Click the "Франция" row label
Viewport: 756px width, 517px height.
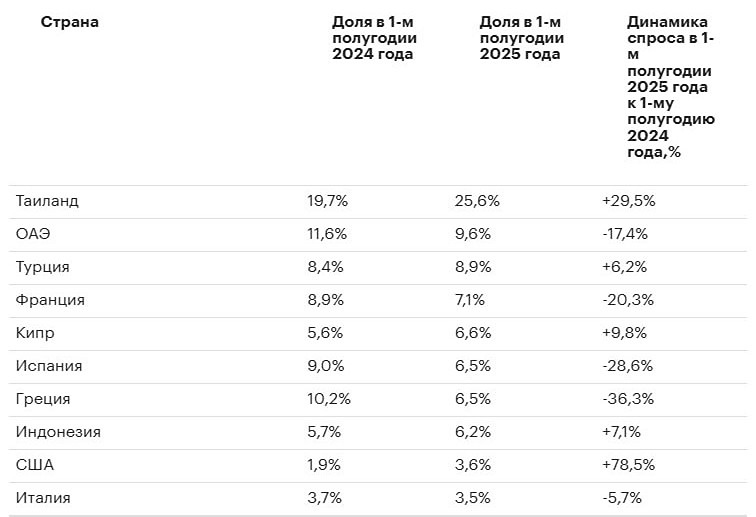pyautogui.click(x=50, y=300)
